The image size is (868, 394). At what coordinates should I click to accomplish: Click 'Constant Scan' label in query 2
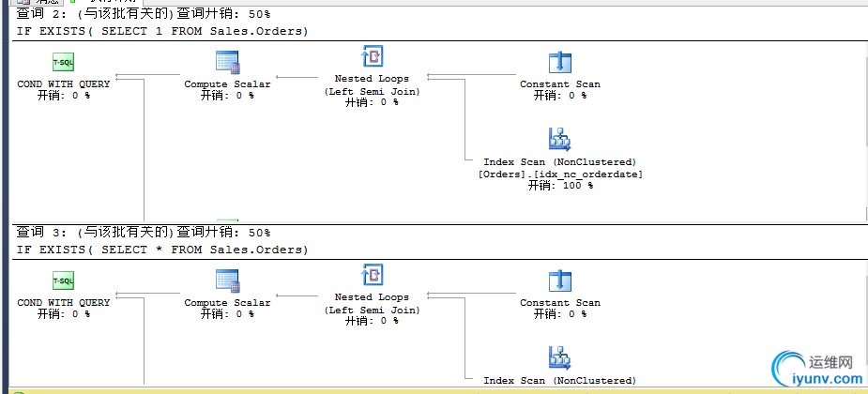[x=560, y=84]
